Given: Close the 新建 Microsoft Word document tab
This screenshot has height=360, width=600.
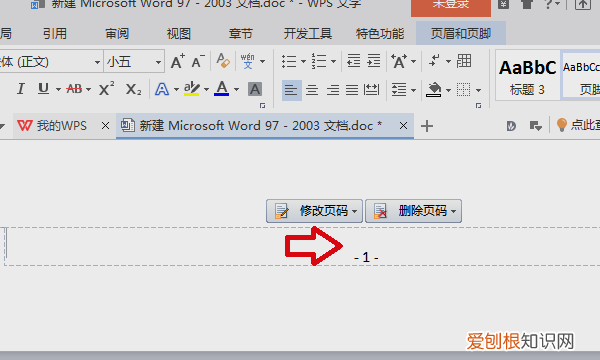Looking at the screenshot, I should click(x=403, y=125).
